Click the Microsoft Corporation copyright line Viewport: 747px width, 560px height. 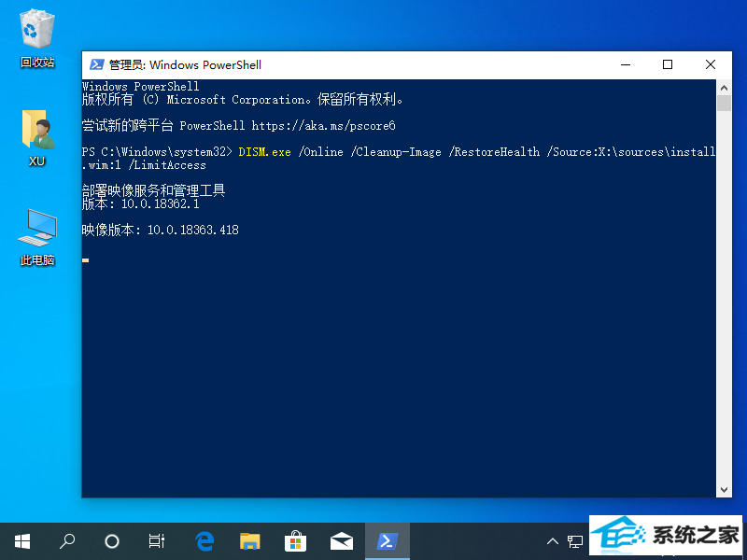click(x=243, y=100)
